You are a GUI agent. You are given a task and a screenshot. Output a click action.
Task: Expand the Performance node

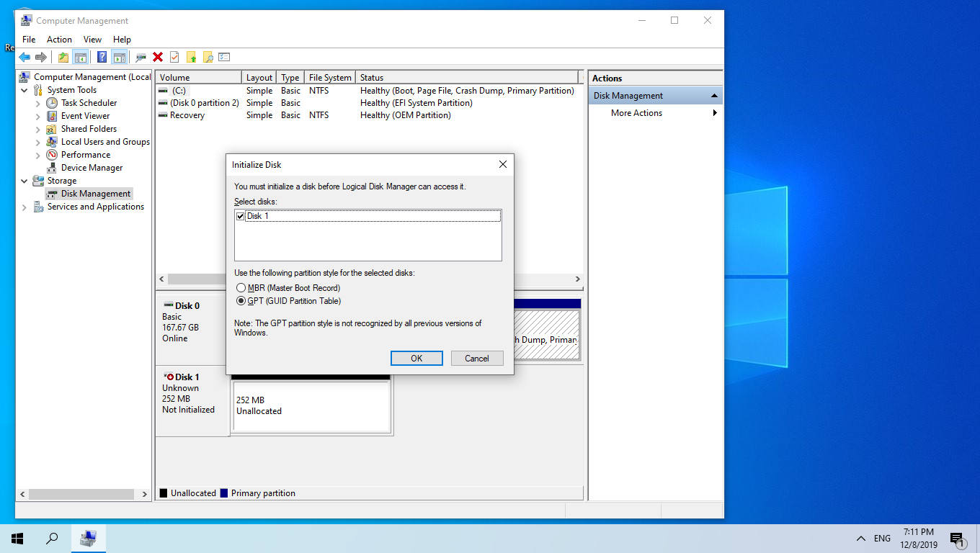tap(38, 155)
